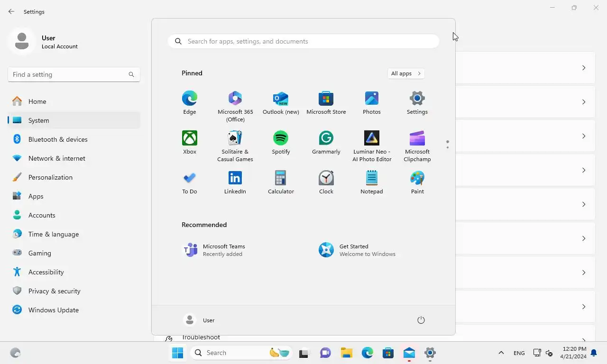Open Accessibility settings category

[x=74, y=272]
